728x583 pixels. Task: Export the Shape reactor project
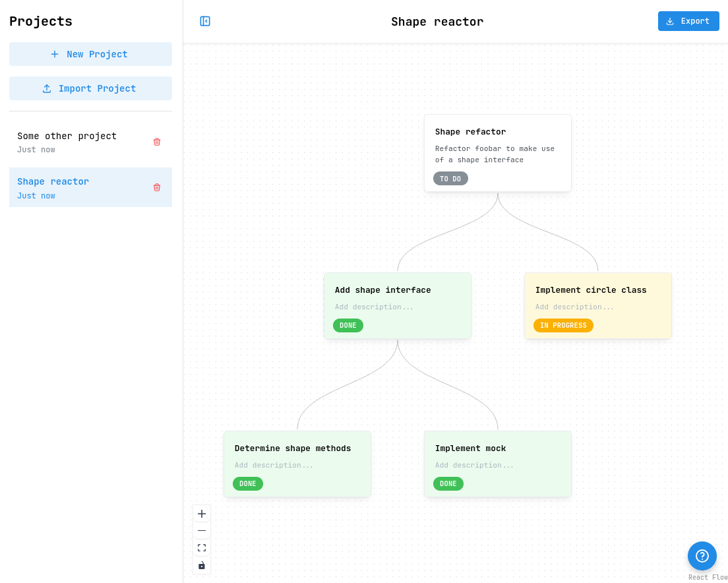(x=688, y=20)
